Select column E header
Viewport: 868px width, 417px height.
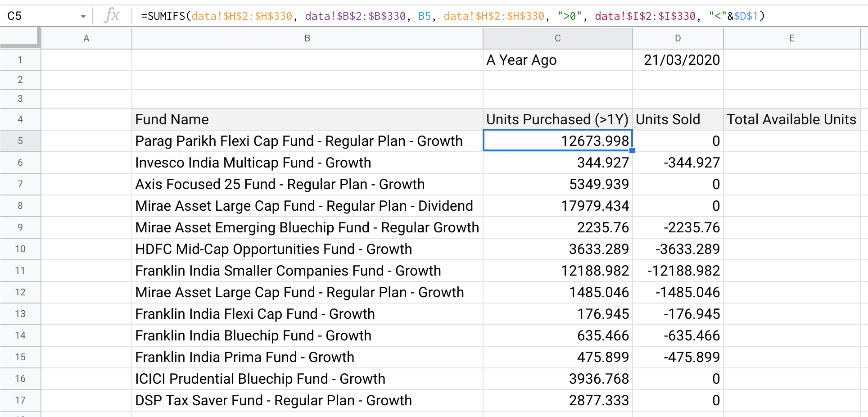coord(792,38)
